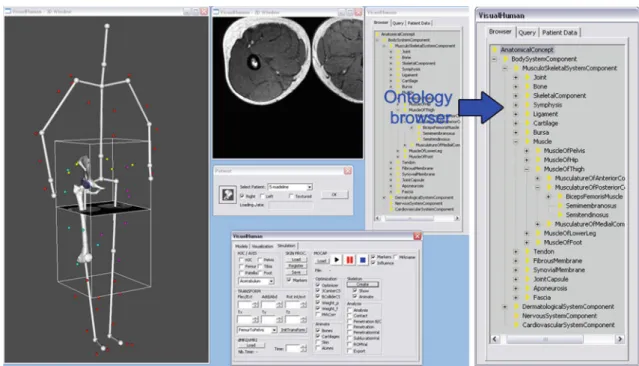The image size is (639, 366).
Task: Select the Simulation tab in control window
Action: tap(286, 246)
